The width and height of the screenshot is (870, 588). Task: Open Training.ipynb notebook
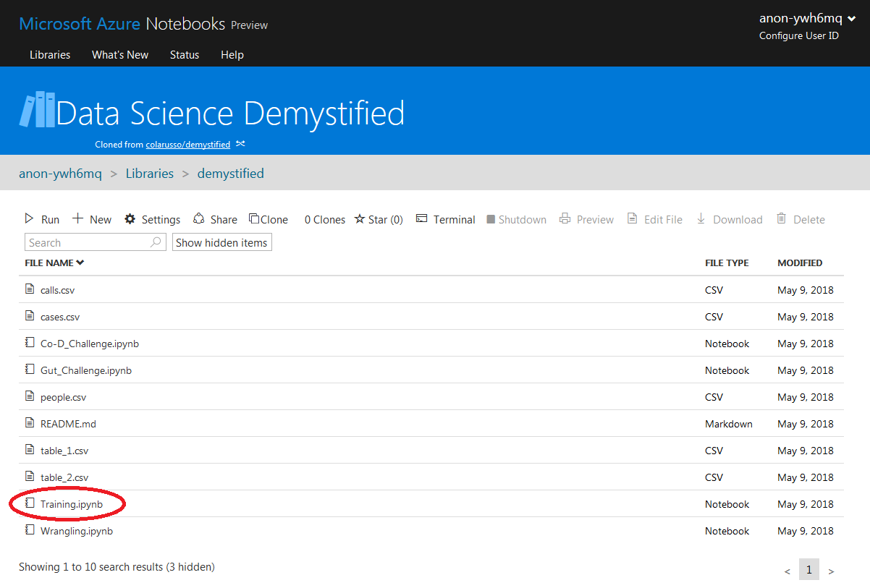[71, 504]
